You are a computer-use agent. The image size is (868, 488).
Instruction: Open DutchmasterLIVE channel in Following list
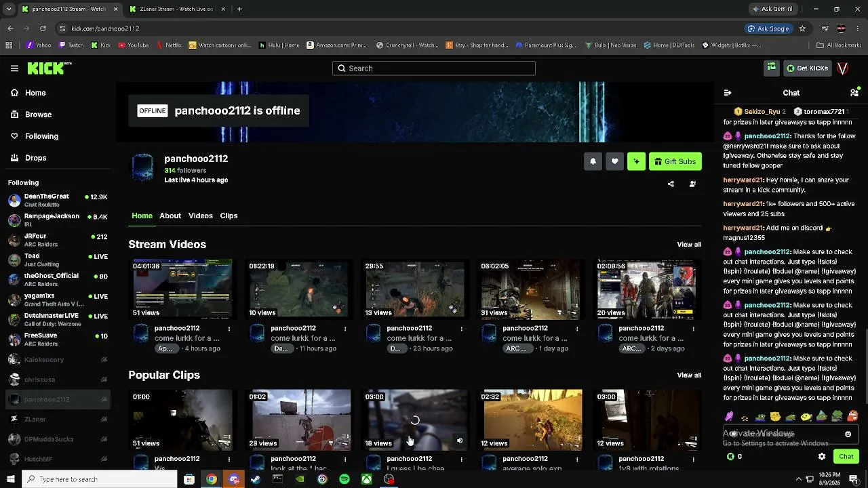tap(58, 319)
